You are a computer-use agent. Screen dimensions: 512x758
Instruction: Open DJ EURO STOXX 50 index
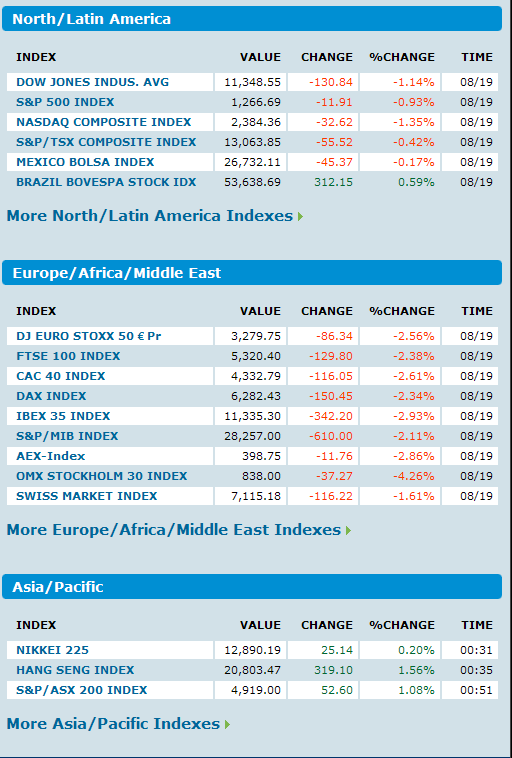[x=89, y=336]
